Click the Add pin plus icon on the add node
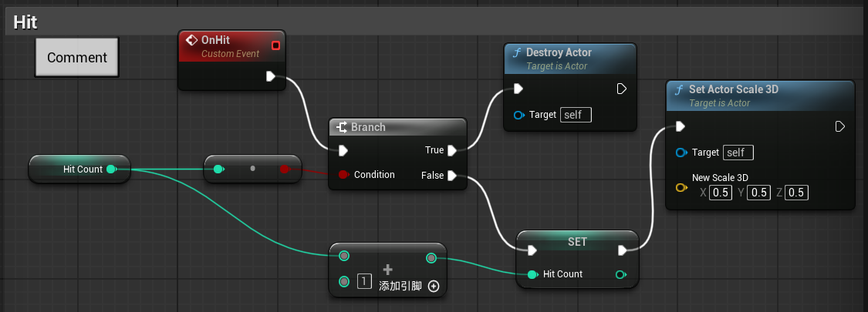Viewport: 868px width, 312px height. [x=434, y=287]
